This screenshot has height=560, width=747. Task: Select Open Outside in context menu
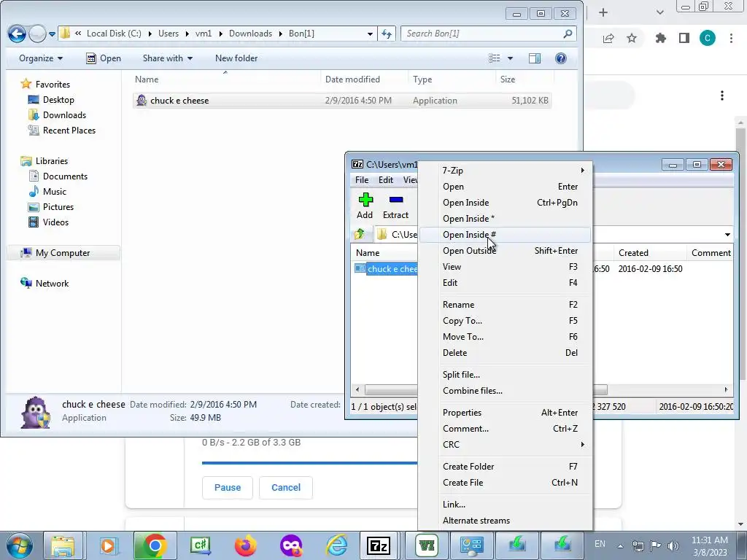505,251
